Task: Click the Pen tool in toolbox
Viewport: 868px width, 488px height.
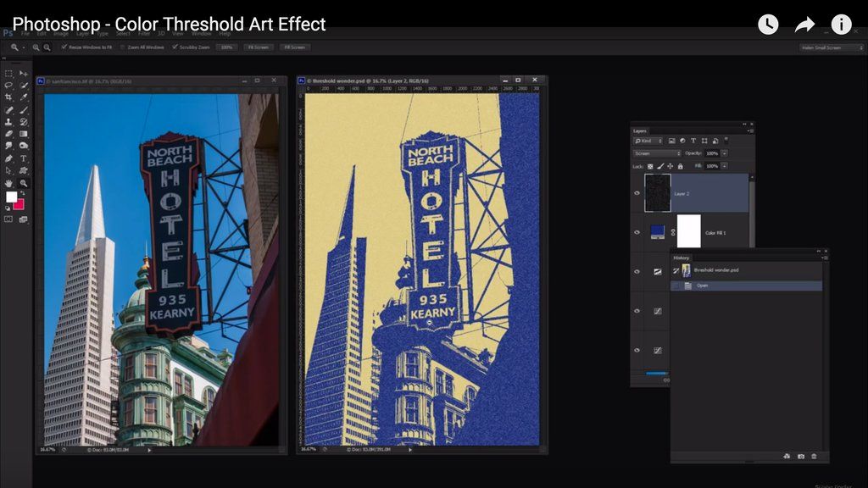Action: click(x=8, y=158)
